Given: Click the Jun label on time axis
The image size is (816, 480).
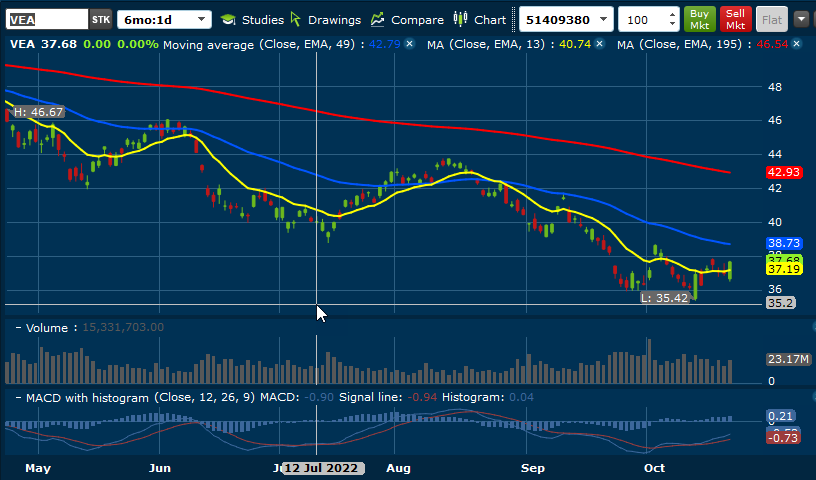Looking at the screenshot, I should click(x=160, y=468).
